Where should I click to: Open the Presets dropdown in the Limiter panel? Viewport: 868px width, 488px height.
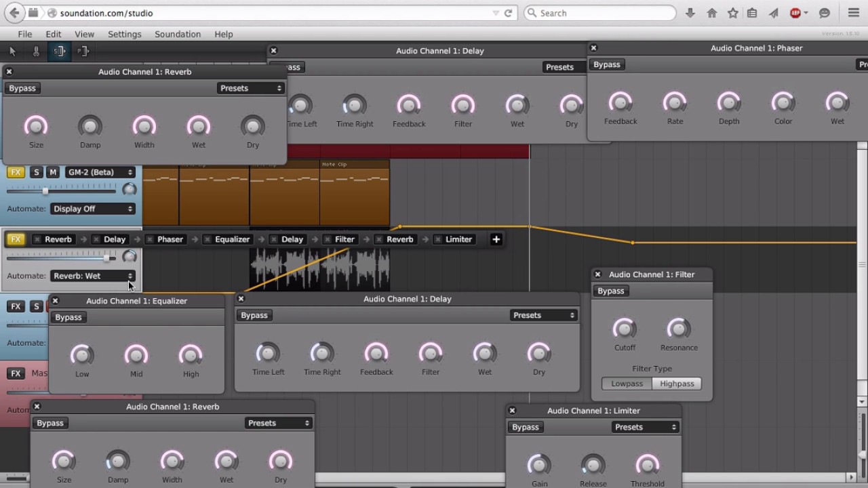pyautogui.click(x=645, y=427)
